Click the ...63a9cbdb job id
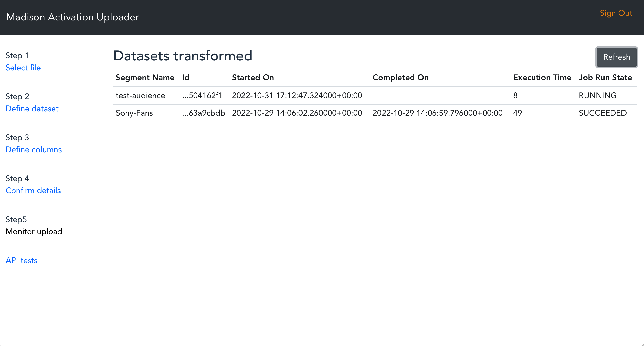 pyautogui.click(x=204, y=113)
